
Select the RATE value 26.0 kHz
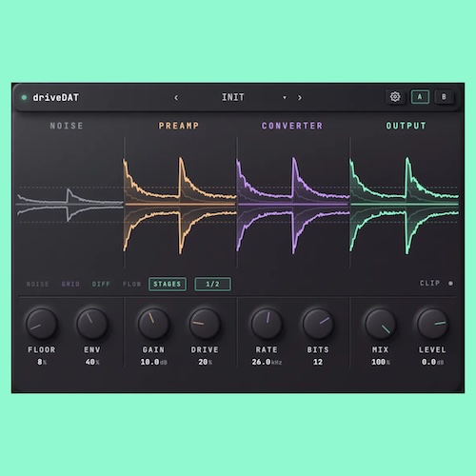coord(267,362)
